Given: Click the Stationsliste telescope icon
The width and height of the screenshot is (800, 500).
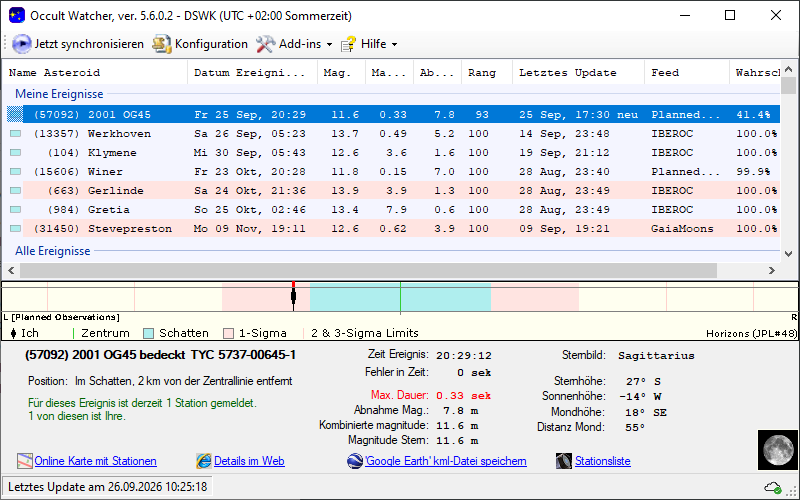Looking at the screenshot, I should click(564, 461).
